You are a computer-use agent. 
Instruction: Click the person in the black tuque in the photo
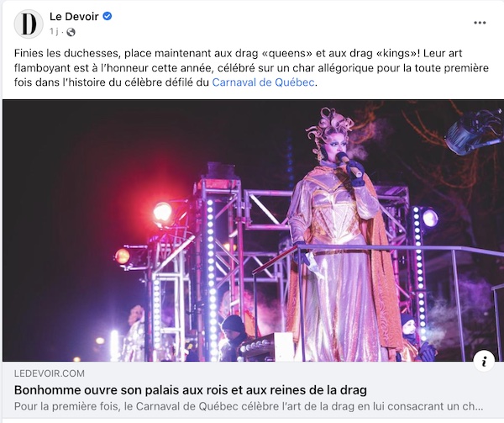pos(234,336)
